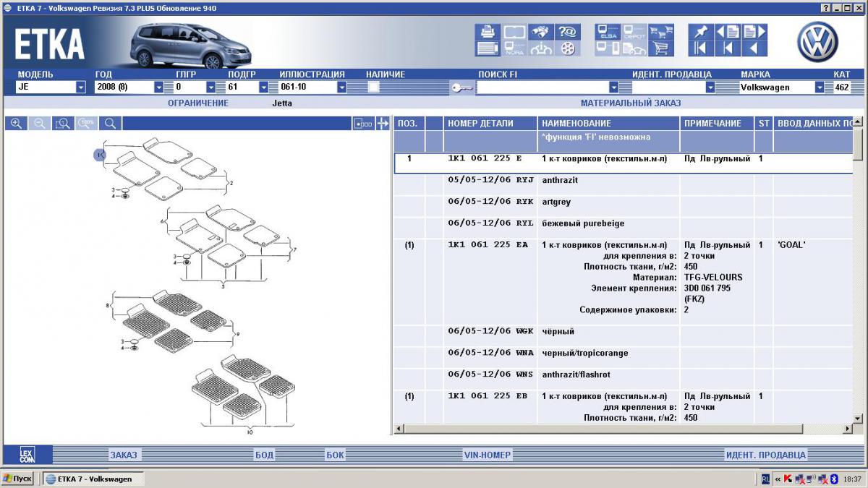Image resolution: width=868 pixels, height=488 pixels.
Task: Click the Пуск start button
Action: [x=18, y=479]
